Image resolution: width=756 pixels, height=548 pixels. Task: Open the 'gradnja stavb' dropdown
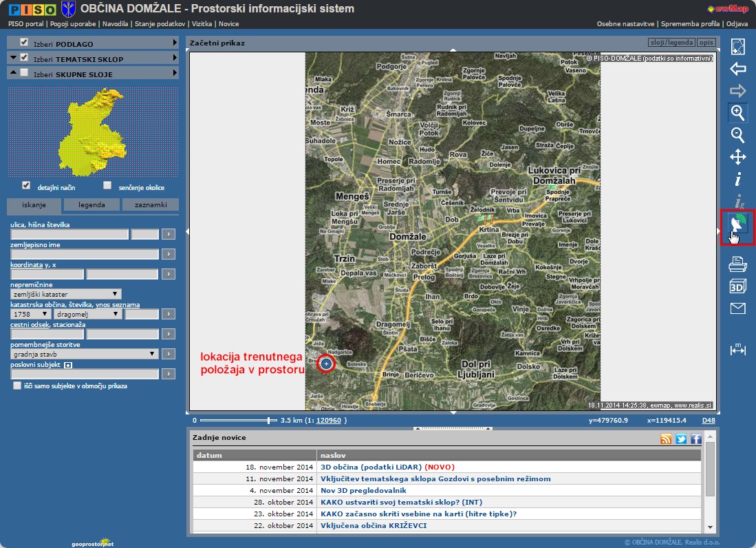pyautogui.click(x=85, y=354)
